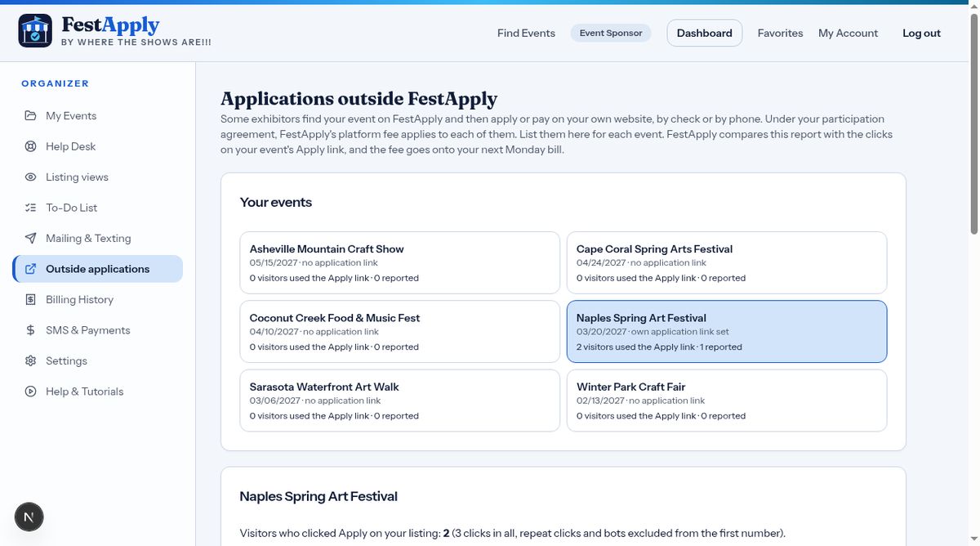Screen dimensions: 980x546
Task: Open SMS & Payments in the sidebar
Action: point(98,330)
